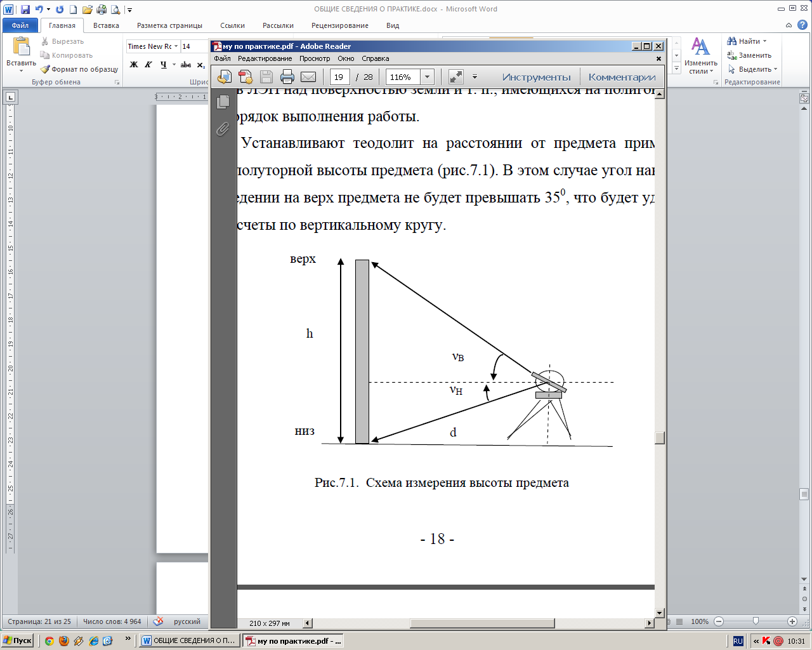Toggle subscript x₂ formatting
The image size is (812, 650).
pos(201,65)
